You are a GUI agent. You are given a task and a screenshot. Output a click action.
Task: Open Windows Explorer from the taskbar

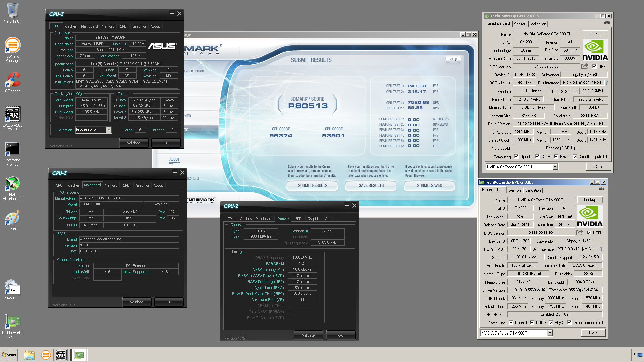[29, 355]
